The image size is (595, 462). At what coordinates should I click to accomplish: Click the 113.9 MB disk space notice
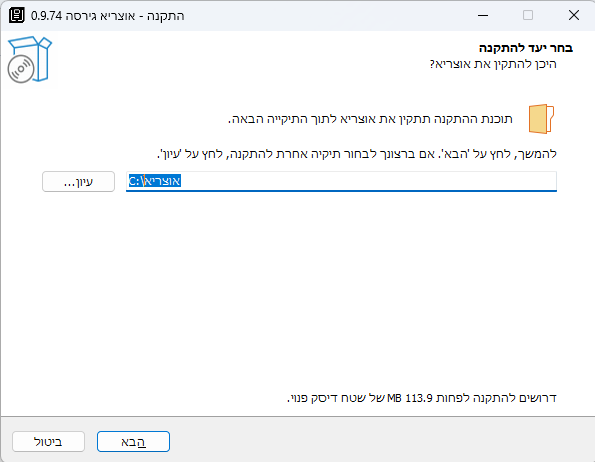[422, 398]
